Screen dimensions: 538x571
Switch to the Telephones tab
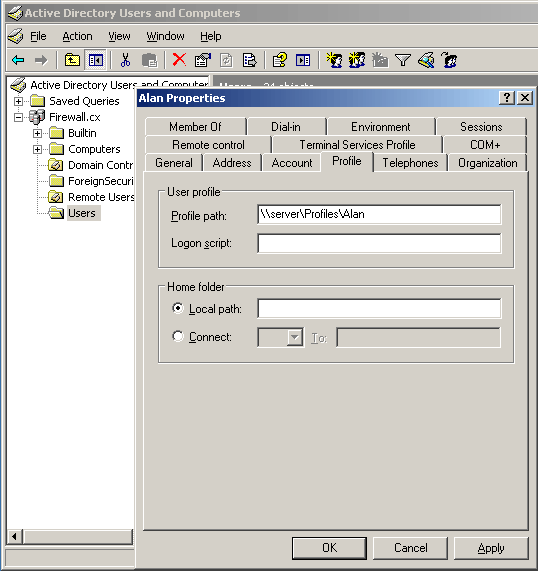coord(411,163)
